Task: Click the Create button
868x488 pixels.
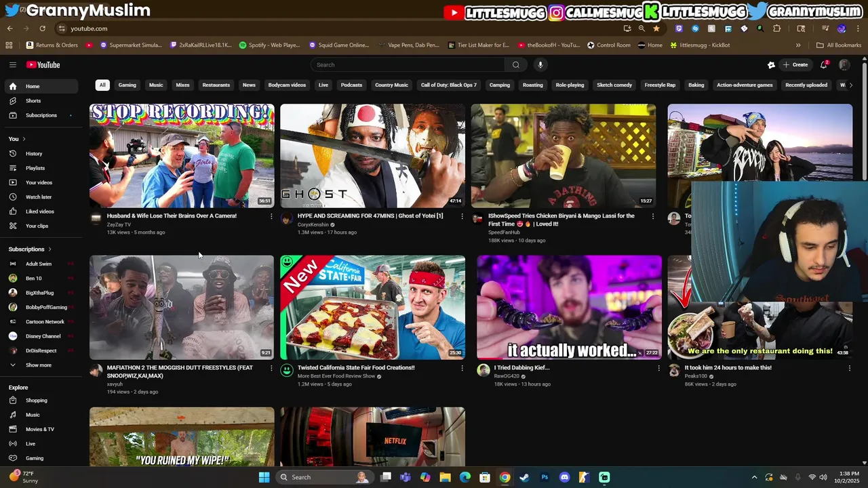Action: (x=795, y=65)
